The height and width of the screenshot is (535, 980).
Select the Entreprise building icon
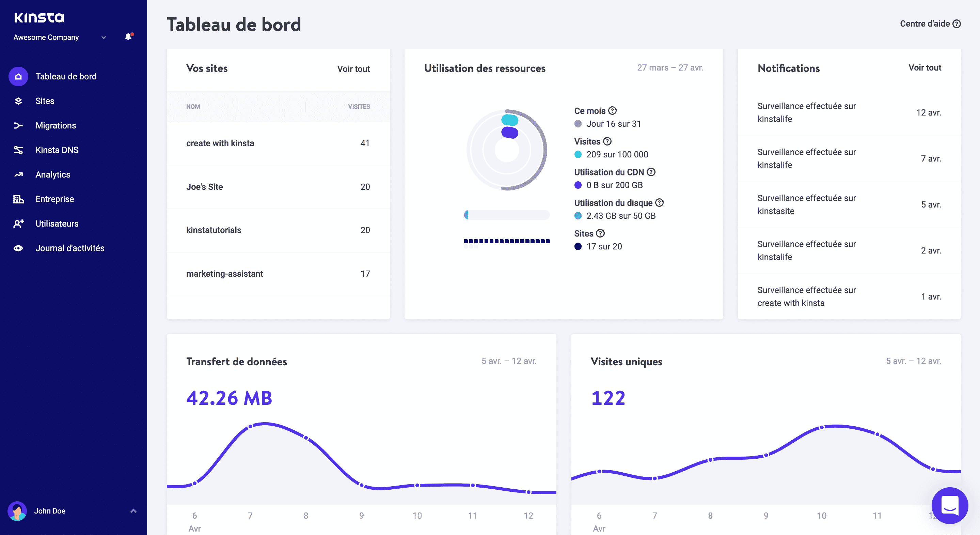[x=18, y=199]
